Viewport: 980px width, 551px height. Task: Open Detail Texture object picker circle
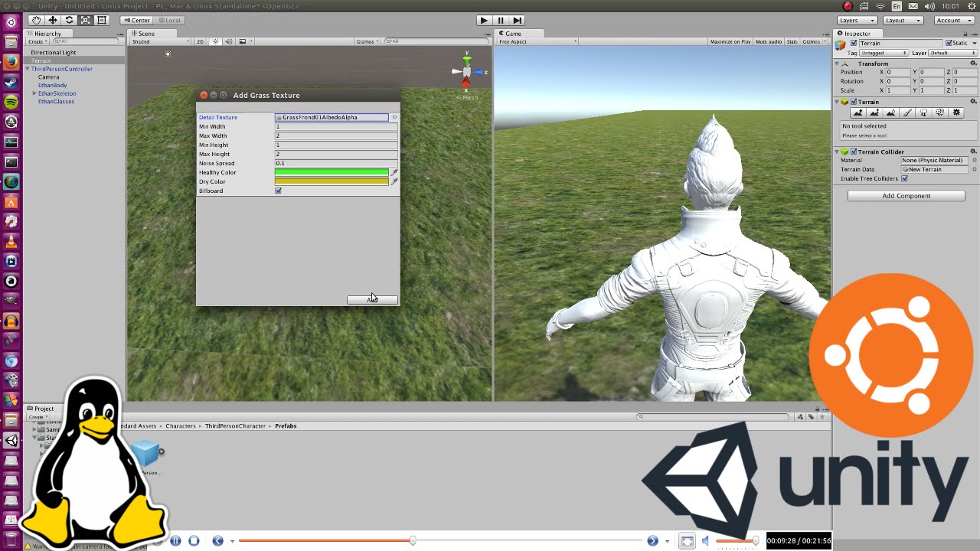(394, 117)
